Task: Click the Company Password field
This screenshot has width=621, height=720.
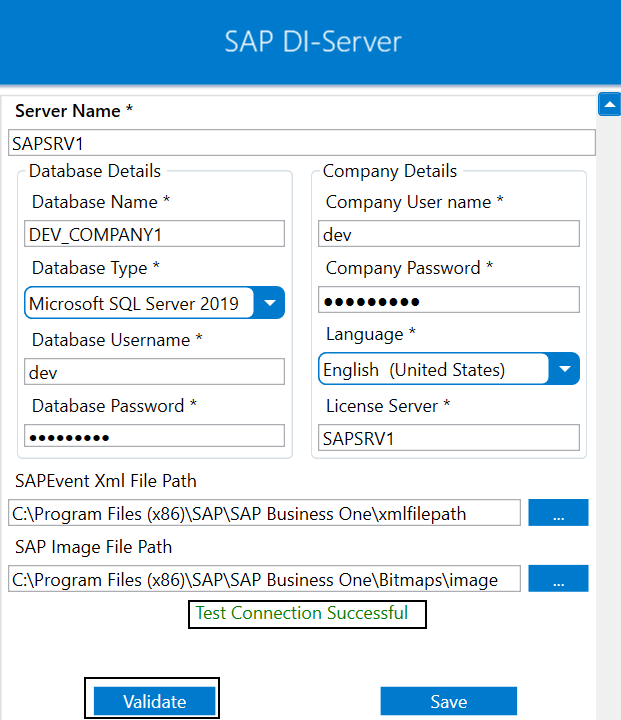Action: point(449,301)
